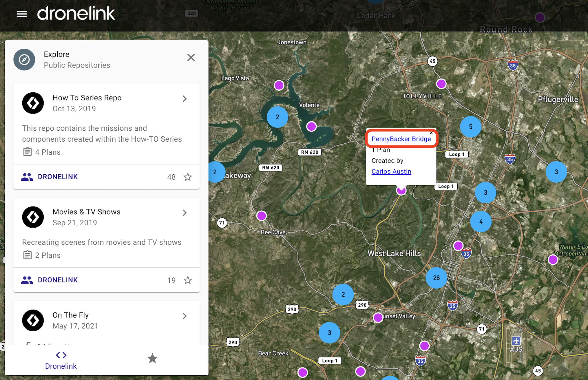Click purple marker above Bee Cave
This screenshot has height=380, width=588.
coord(262,215)
